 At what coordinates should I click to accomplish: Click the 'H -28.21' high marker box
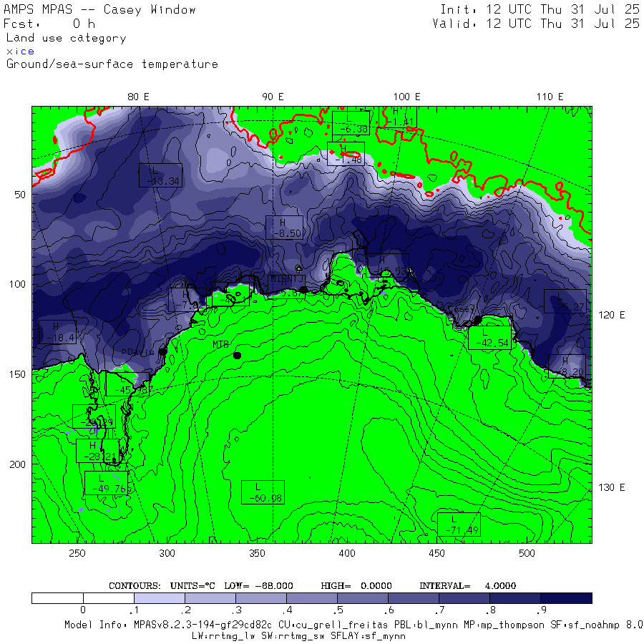[98, 451]
